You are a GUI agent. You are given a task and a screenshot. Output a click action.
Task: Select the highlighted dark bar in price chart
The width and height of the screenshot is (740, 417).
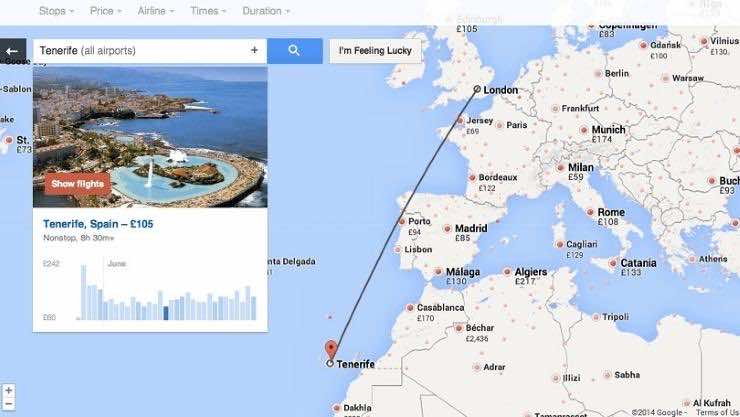[x=166, y=313]
